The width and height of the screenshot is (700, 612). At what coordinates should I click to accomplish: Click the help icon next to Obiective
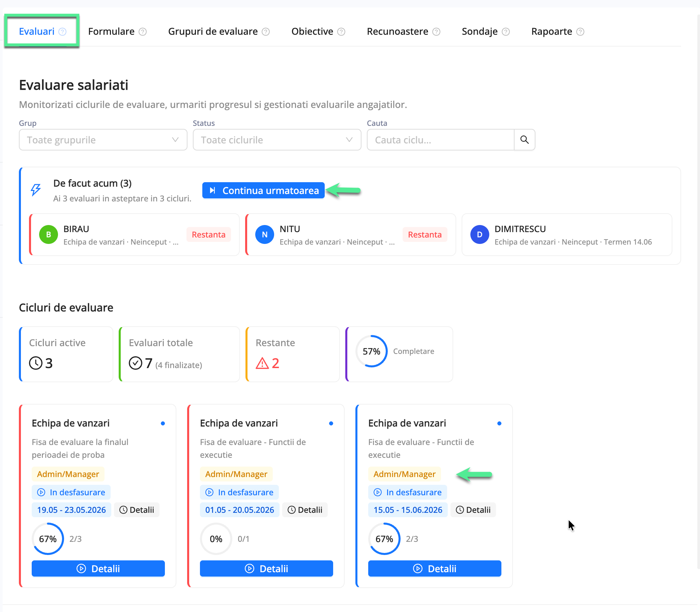click(x=341, y=32)
